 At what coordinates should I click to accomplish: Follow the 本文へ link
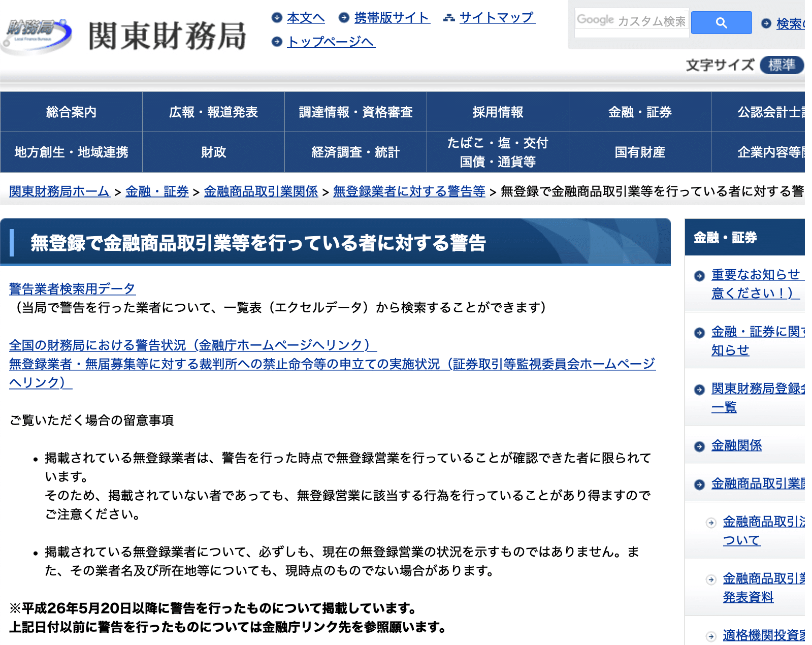(x=306, y=18)
